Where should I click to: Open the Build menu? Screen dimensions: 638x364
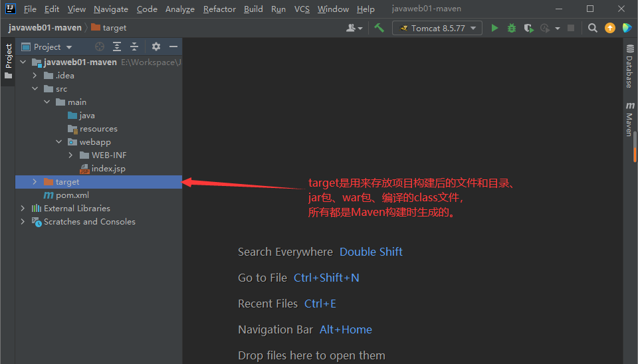point(253,9)
